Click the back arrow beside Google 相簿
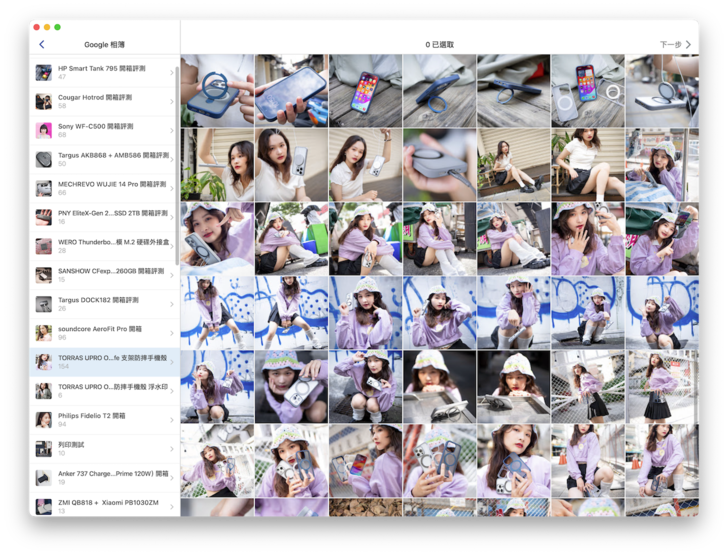Screen dimensions: 728x555 click(x=41, y=45)
